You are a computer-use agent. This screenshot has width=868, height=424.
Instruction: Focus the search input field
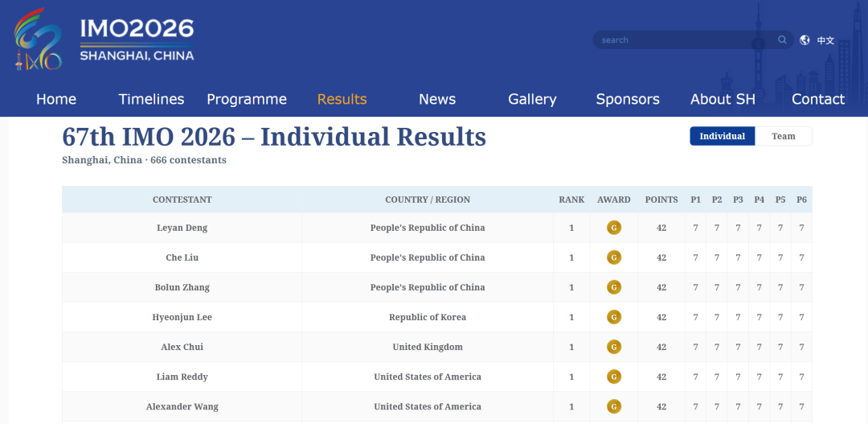[x=686, y=40]
